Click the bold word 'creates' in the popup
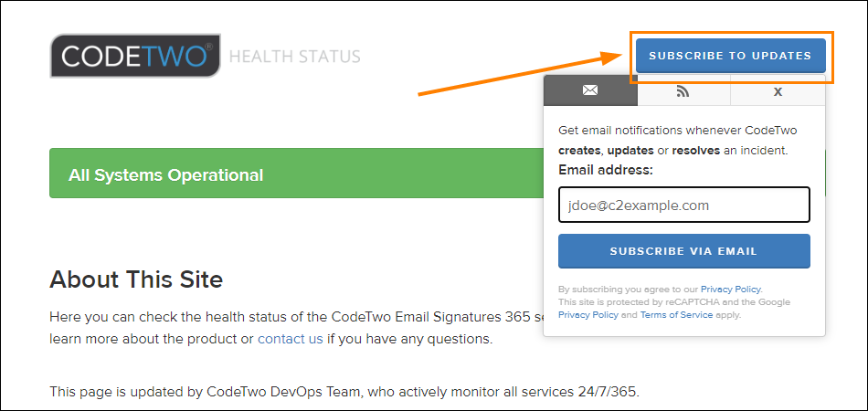The height and width of the screenshot is (411, 868). [x=581, y=151]
